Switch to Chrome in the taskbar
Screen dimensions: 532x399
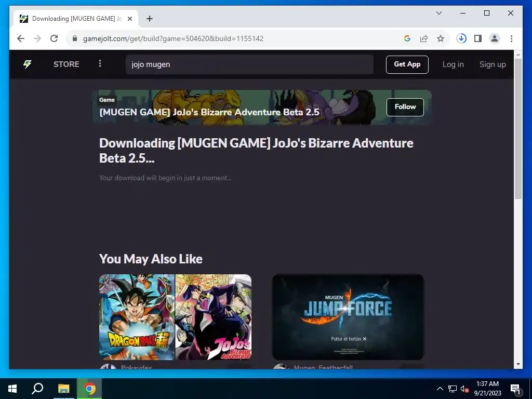point(89,389)
